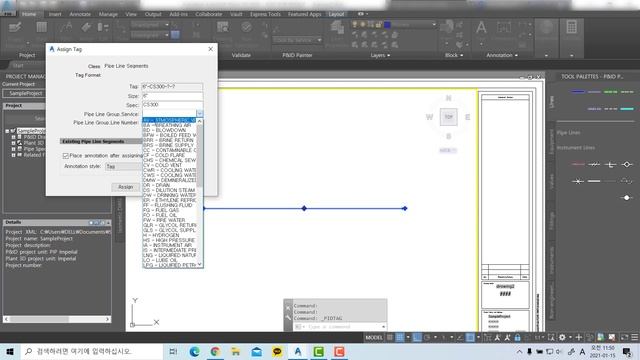Toggle snap mode in status bar
The height and width of the screenshot is (360, 640).
pyautogui.click(x=400, y=338)
